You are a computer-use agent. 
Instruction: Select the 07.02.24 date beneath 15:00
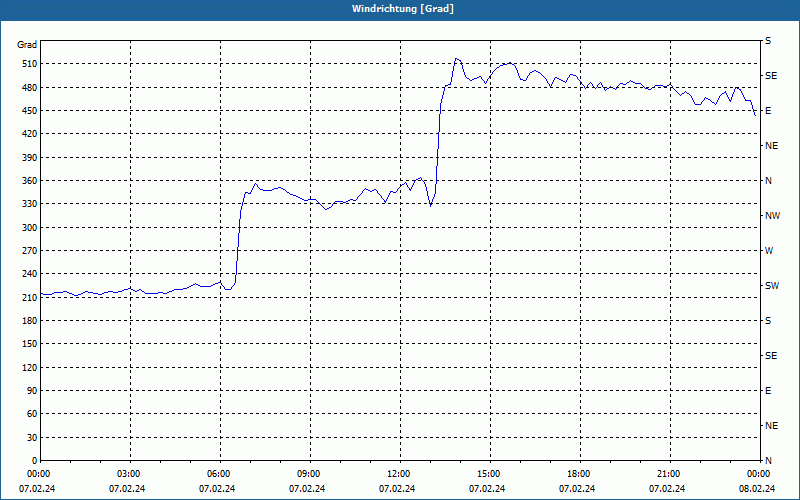pyautogui.click(x=487, y=489)
